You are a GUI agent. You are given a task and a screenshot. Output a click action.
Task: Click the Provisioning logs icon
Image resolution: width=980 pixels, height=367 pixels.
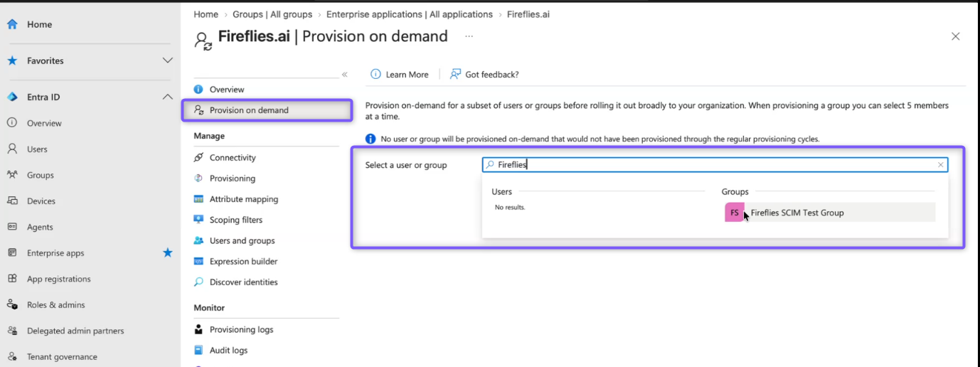pos(198,329)
